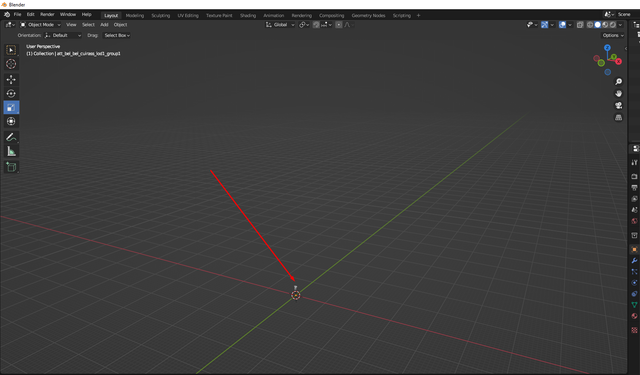The height and width of the screenshot is (375, 640).
Task: Open the File menu
Action: 18,15
